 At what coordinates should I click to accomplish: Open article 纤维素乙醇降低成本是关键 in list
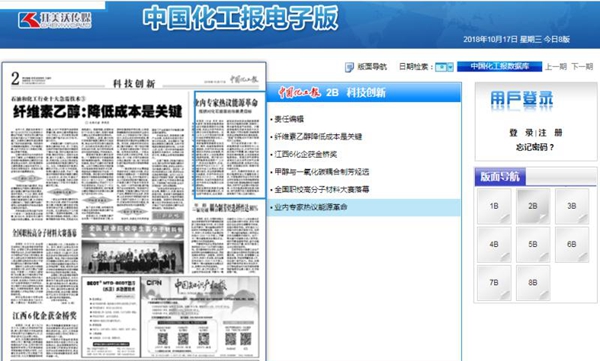[x=318, y=137]
